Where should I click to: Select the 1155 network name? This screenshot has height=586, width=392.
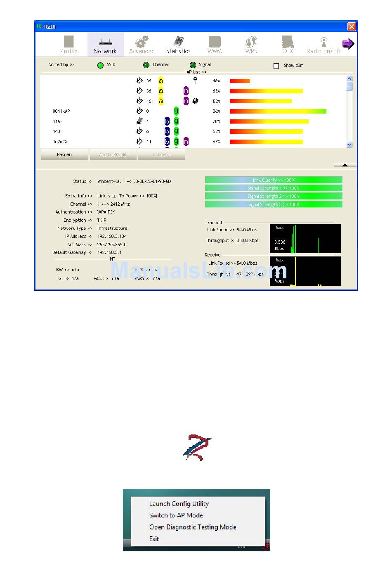[58, 121]
